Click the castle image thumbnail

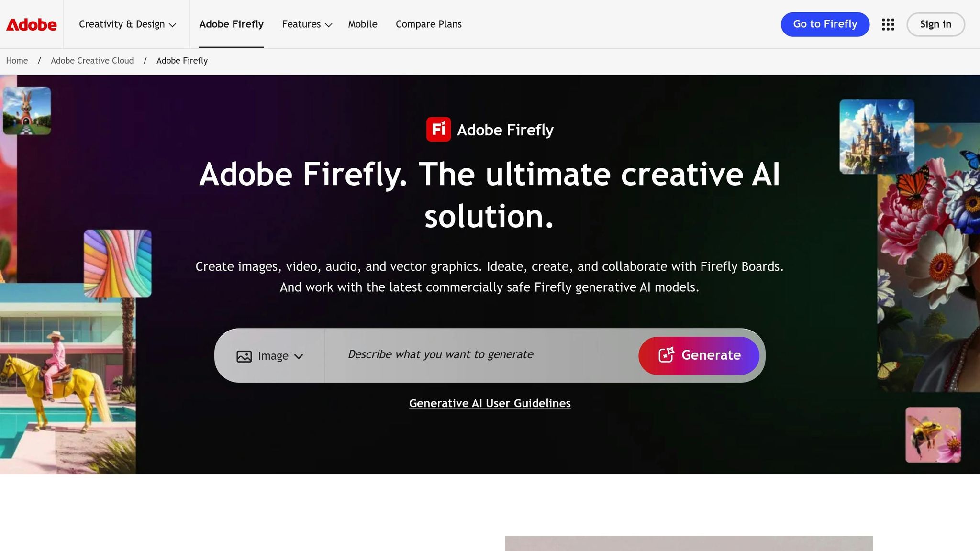(876, 136)
